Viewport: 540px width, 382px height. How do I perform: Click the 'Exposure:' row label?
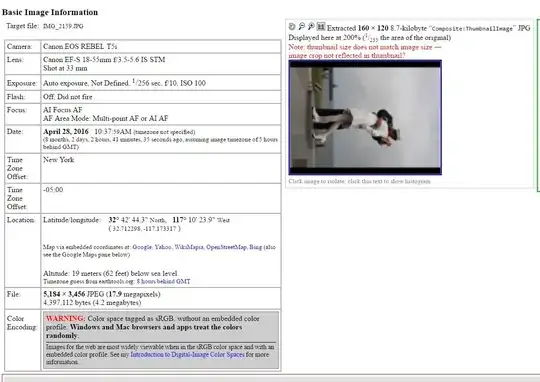point(22,83)
